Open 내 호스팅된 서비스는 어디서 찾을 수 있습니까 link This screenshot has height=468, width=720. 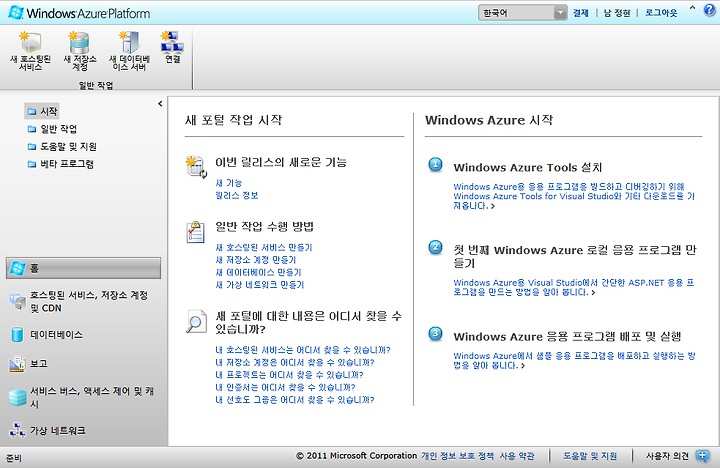click(x=303, y=350)
